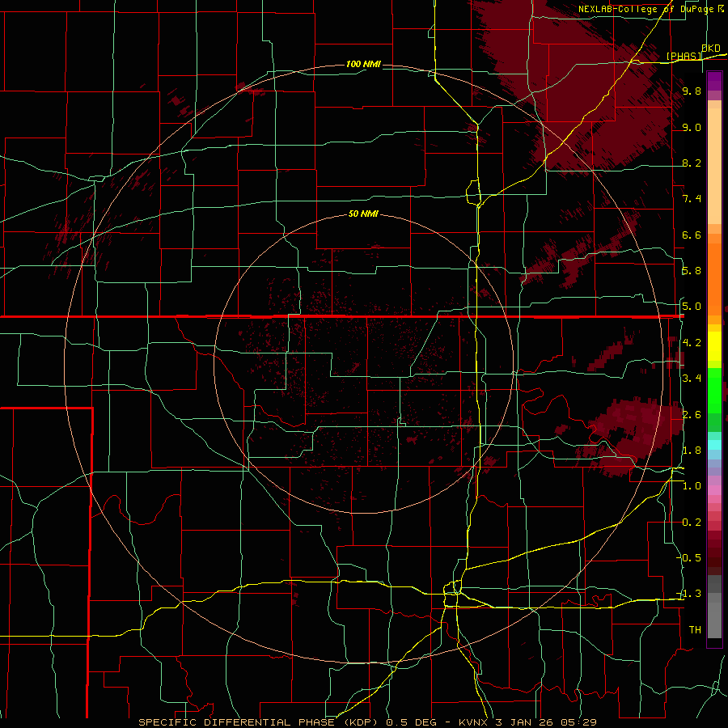
Task: Click the 4.2 value on the KDP scale
Action: point(692,343)
